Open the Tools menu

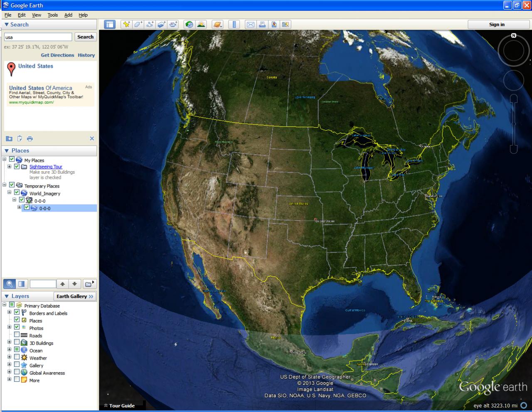click(x=52, y=15)
